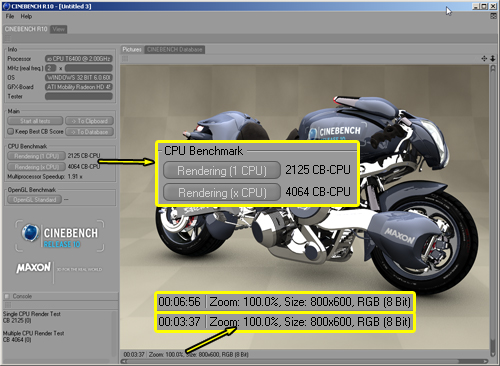Click the console vertical scrollbar
This screenshot has height=366, width=500.
[114, 335]
